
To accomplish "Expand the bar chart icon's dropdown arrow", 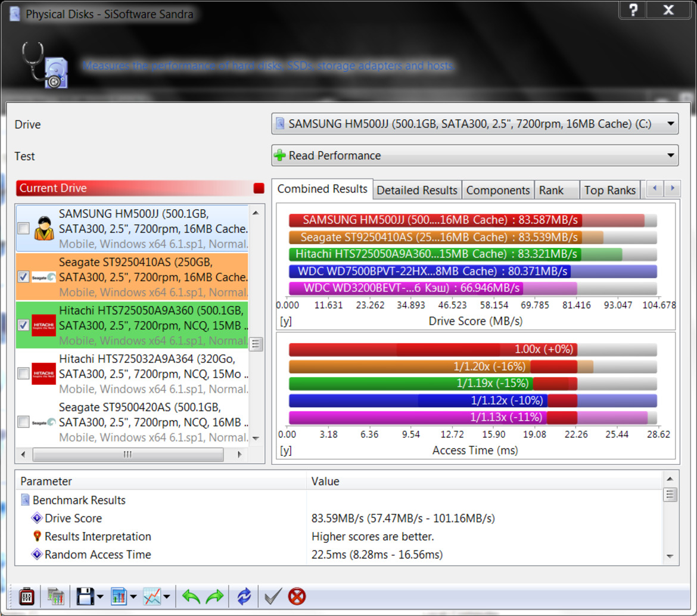I will [x=133, y=596].
